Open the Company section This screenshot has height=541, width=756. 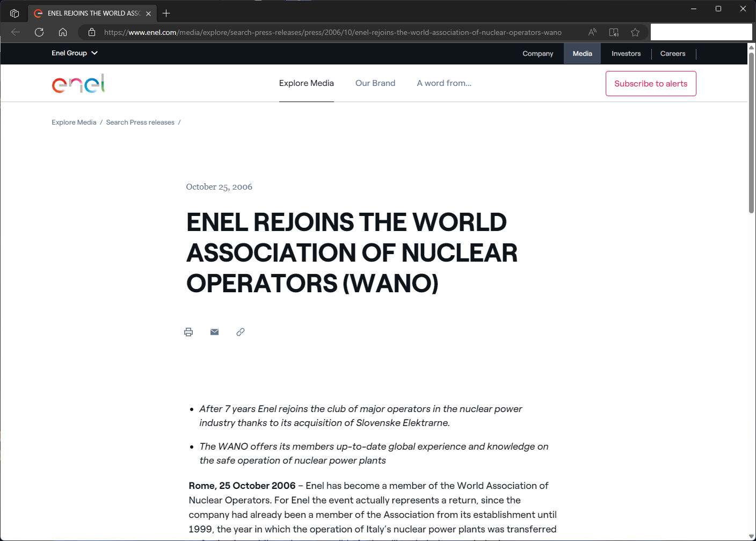pyautogui.click(x=537, y=54)
